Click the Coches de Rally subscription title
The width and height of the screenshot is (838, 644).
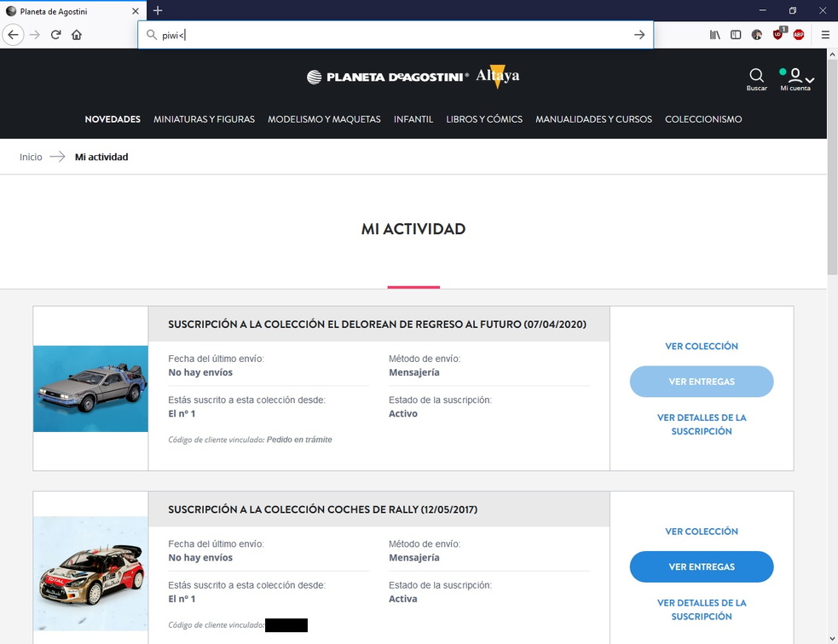point(323,509)
